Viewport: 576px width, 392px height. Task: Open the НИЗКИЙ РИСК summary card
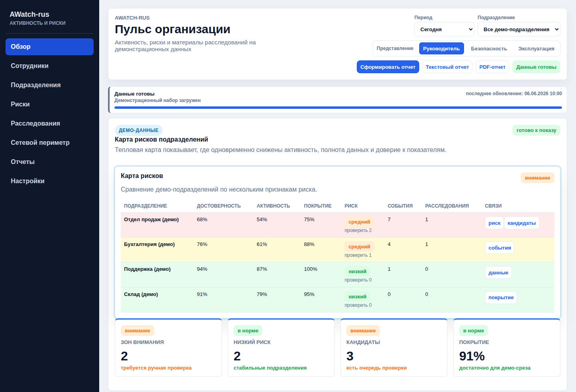(281, 348)
